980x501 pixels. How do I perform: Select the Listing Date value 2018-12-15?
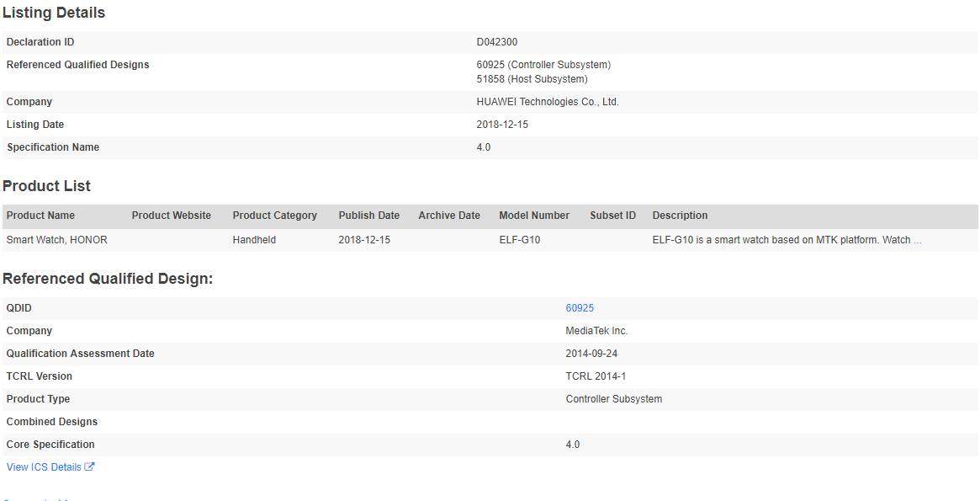click(502, 125)
